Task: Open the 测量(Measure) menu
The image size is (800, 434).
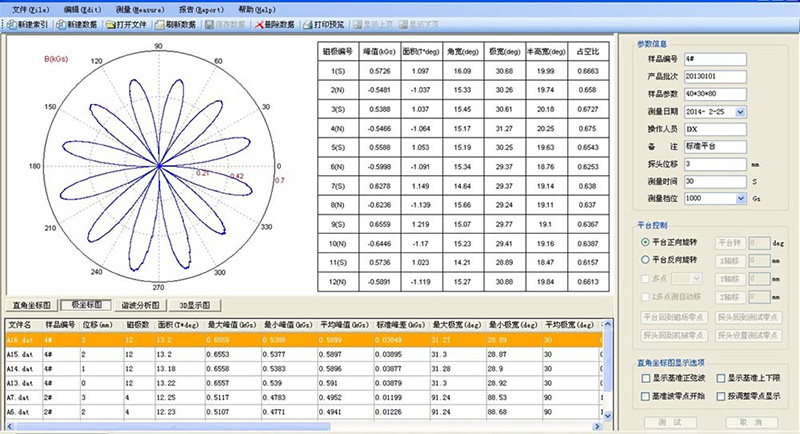Action: click(140, 10)
